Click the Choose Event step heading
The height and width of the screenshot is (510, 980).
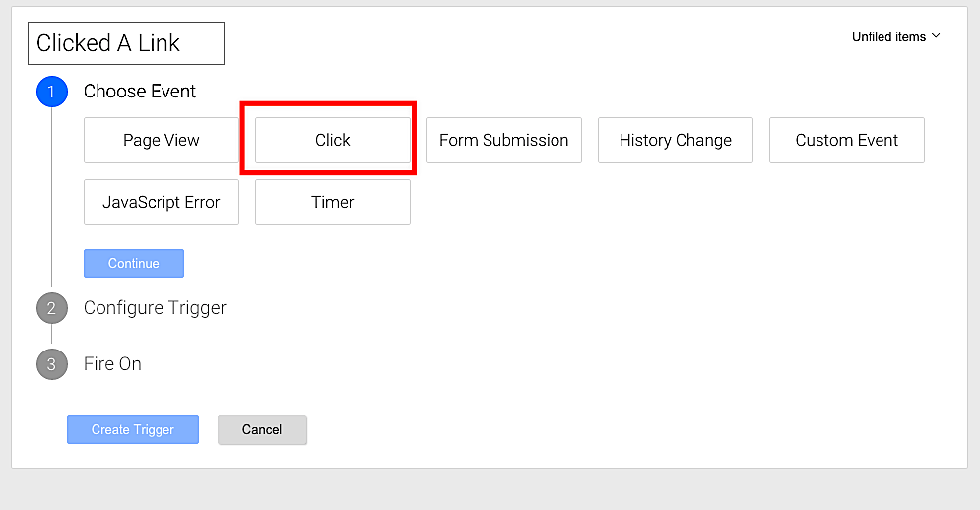(140, 92)
